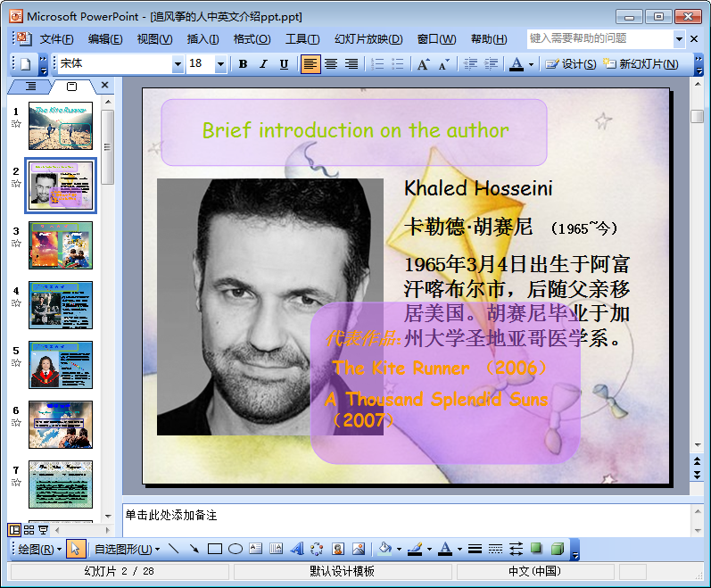Close the slide thumbnail pane
The height and width of the screenshot is (588, 711).
coord(104,85)
